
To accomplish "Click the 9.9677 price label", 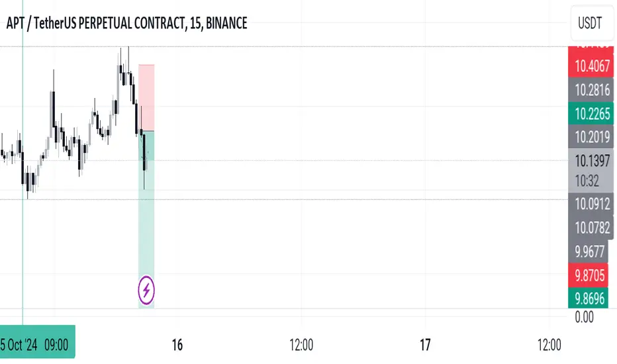I will (589, 251).
